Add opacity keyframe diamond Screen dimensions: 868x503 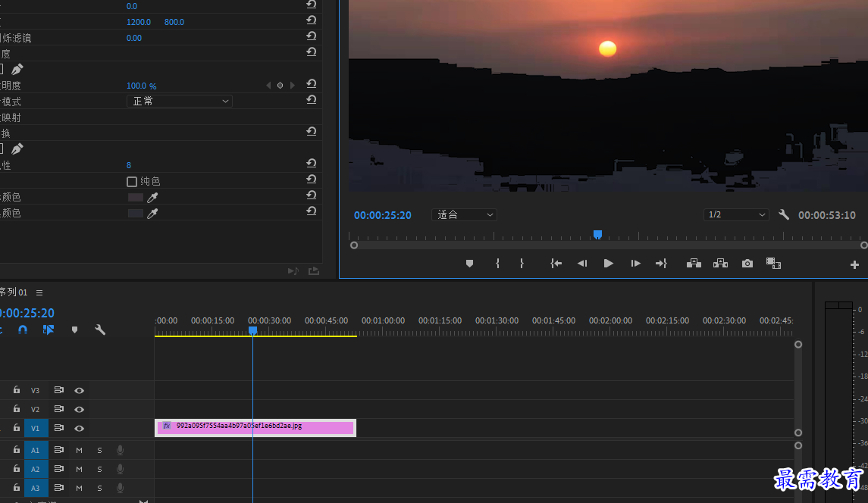point(280,86)
